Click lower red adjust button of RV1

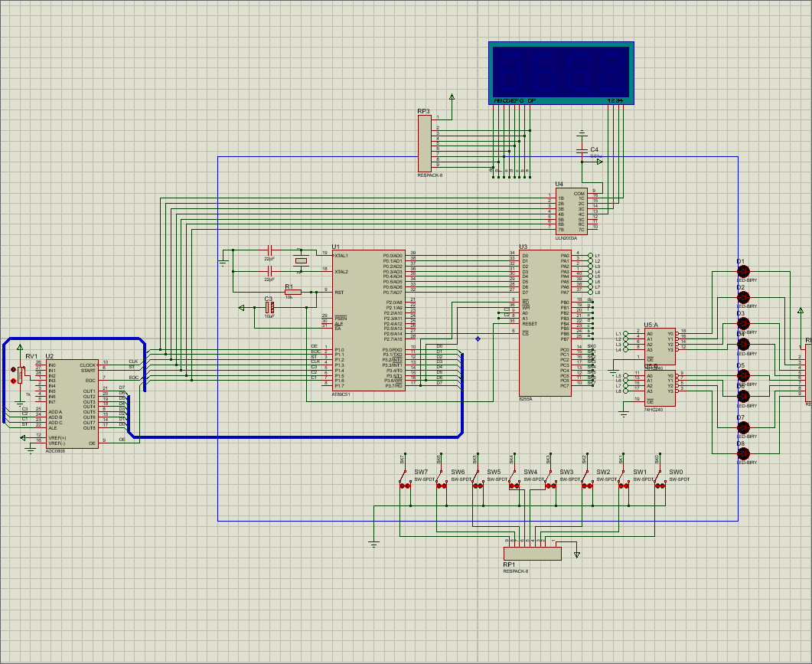pos(14,381)
